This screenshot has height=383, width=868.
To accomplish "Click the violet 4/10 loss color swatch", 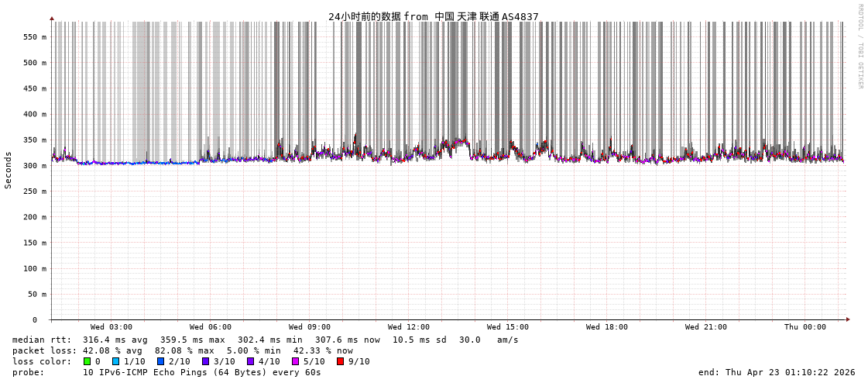I will pos(250,361).
